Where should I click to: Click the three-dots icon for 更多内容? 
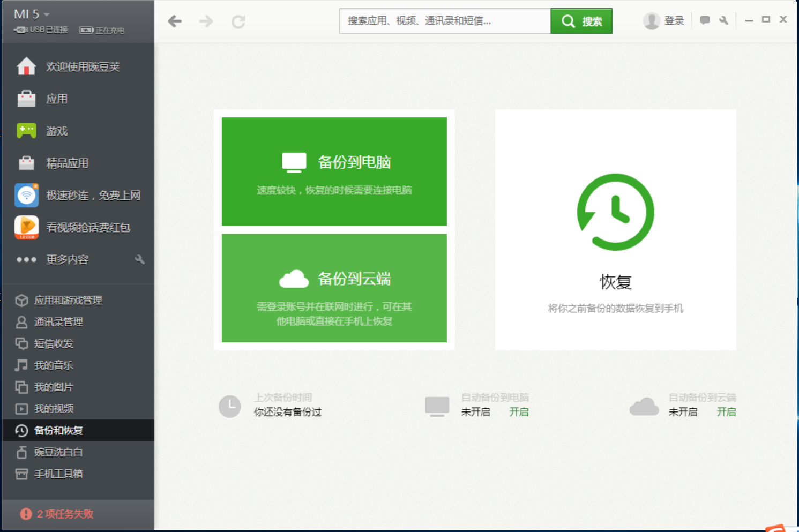[26, 259]
